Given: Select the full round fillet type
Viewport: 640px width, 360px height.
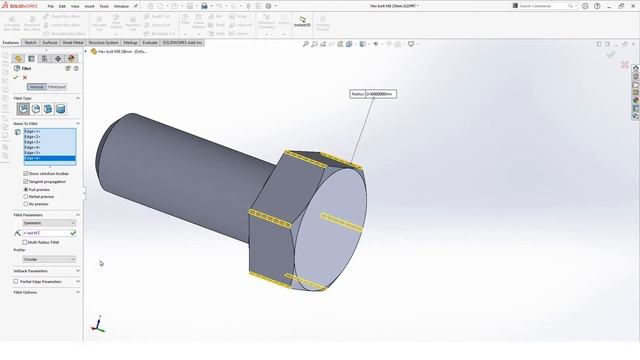Looking at the screenshot, I should pos(60,109).
